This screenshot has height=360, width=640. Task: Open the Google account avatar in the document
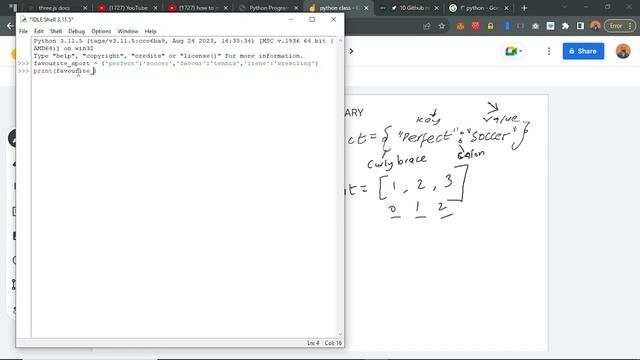pyautogui.click(x=623, y=51)
